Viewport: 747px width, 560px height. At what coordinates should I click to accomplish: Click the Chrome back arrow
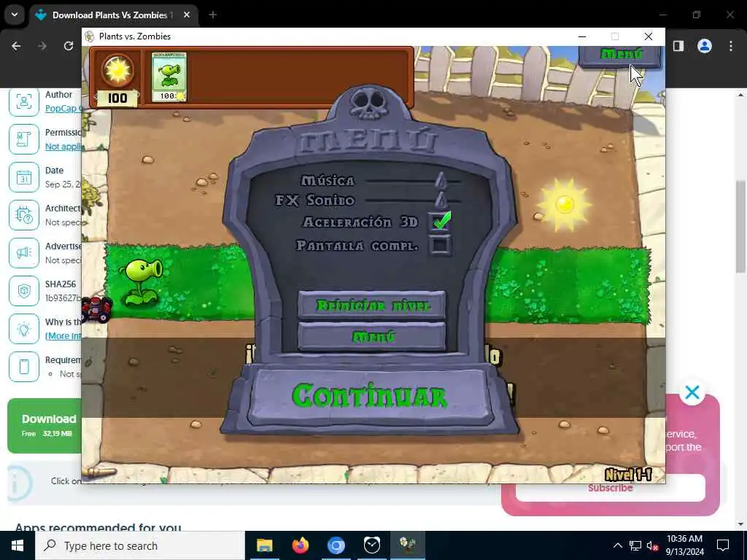tap(16, 46)
